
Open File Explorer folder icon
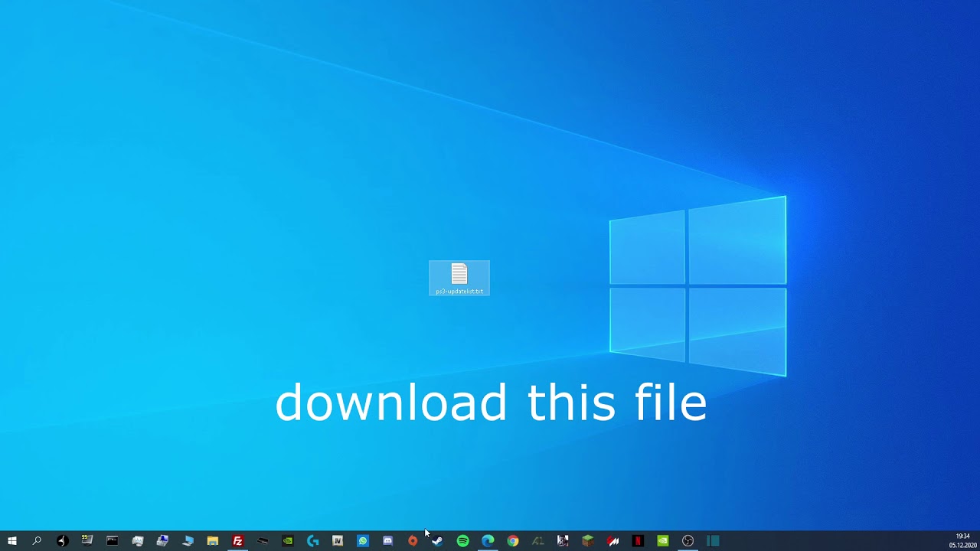[213, 541]
